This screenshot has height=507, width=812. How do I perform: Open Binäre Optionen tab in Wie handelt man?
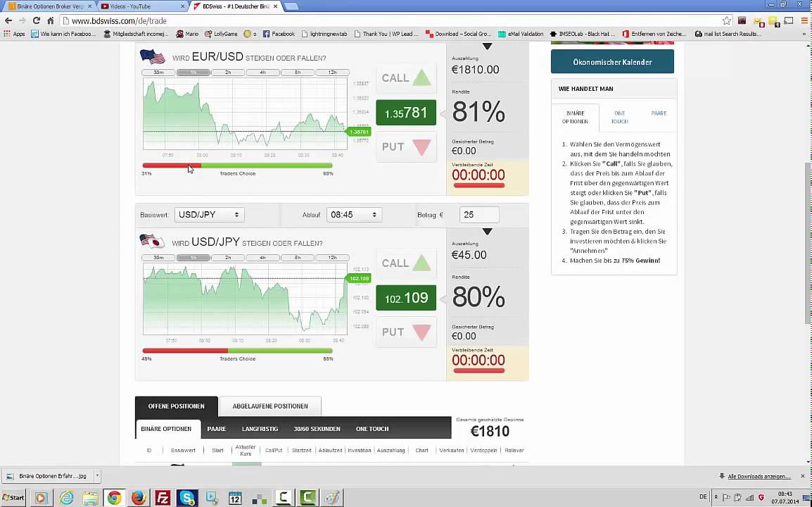tap(576, 117)
